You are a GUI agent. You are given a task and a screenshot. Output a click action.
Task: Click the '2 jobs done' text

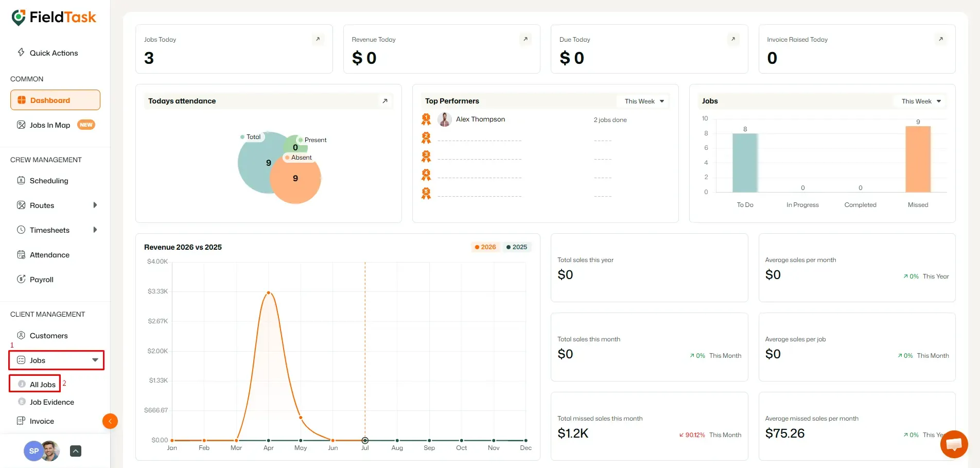click(610, 120)
